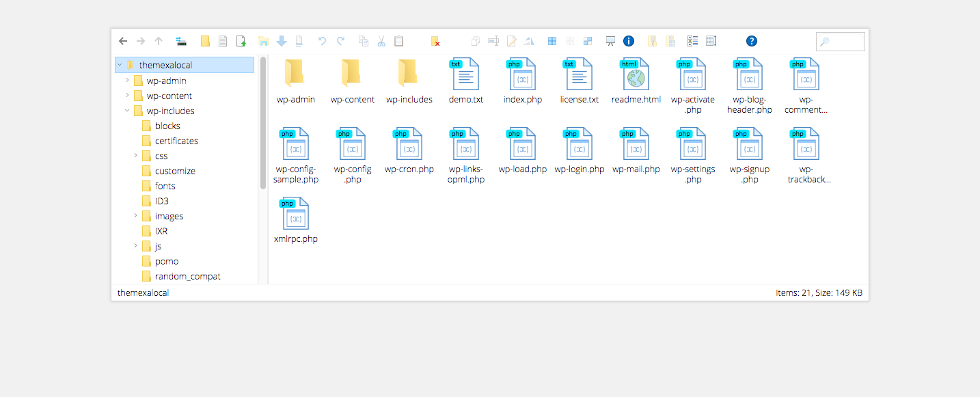
Task: Click the blue Get info icon
Action: coord(629,41)
